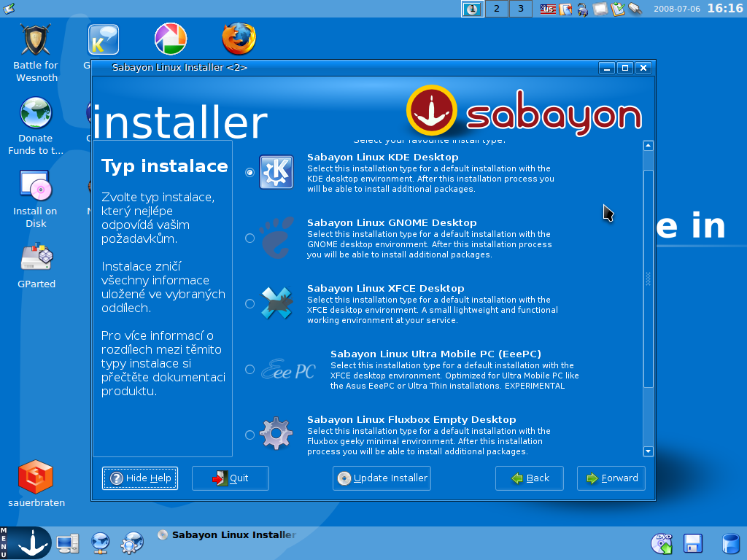Screen dimensions: 747x560
Task: Click the blue cylinder trash icon in the bottom panel
Action: [x=730, y=544]
